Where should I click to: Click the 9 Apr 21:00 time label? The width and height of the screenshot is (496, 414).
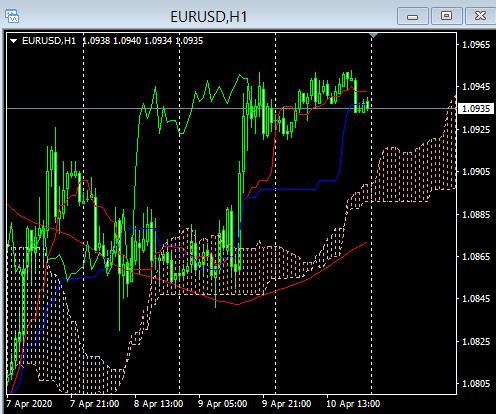[286, 404]
